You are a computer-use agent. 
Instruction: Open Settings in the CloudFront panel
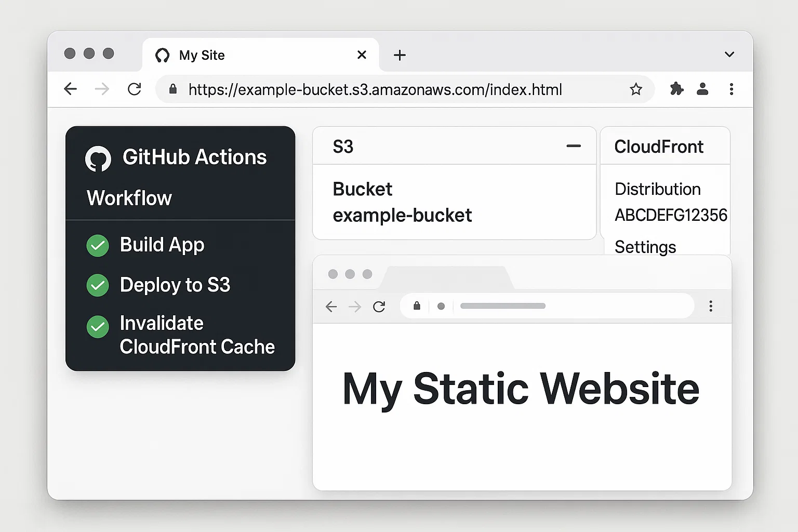[x=645, y=247]
